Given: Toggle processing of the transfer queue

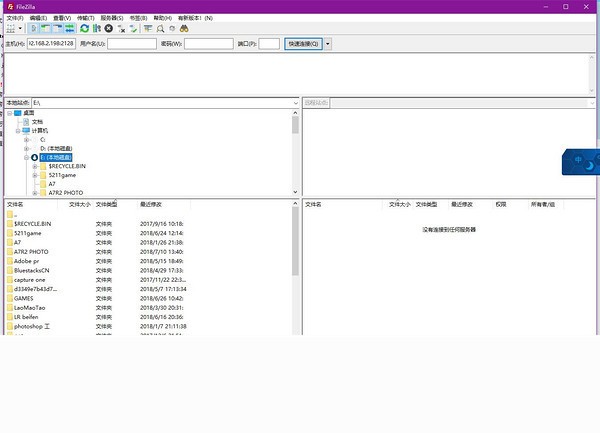Looking at the screenshot, I should [97, 28].
